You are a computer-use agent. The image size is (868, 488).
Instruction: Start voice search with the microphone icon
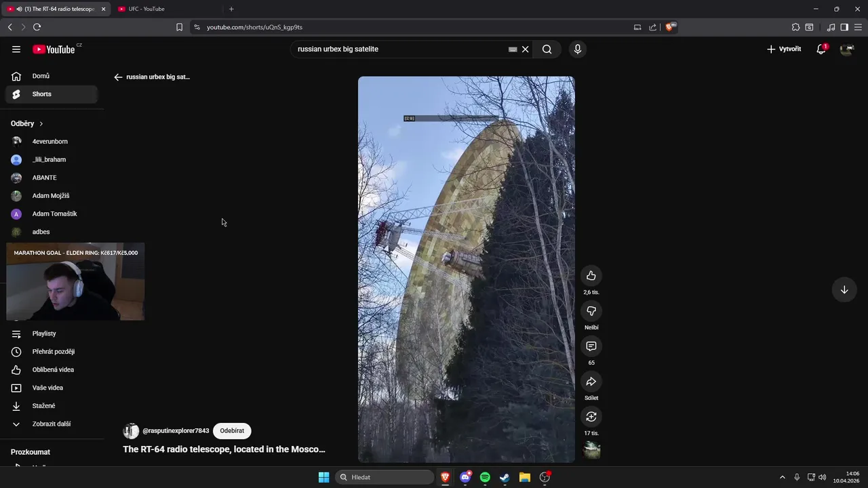578,49
